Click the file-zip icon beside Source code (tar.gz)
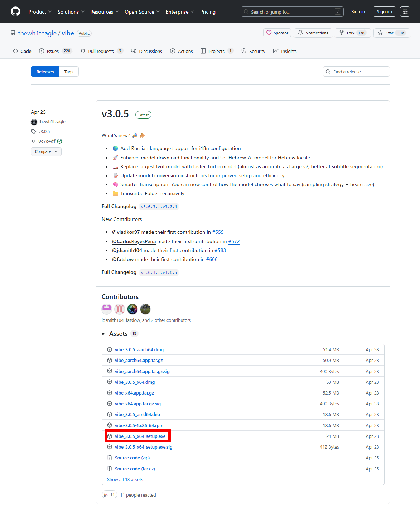 [x=110, y=469]
